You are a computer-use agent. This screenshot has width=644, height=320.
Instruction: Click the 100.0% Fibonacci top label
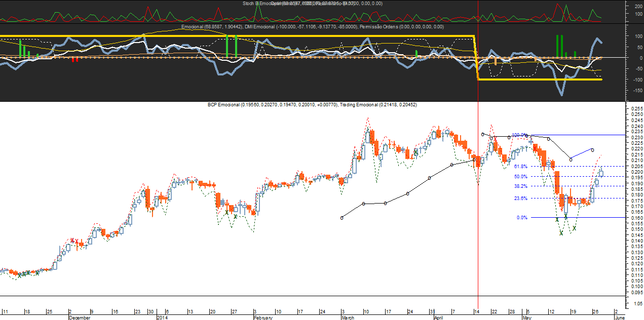(x=520, y=135)
